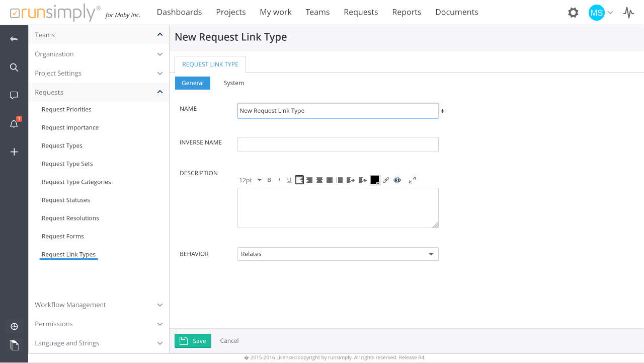This screenshot has width=644, height=363.
Task: Open the notifications bell icon
Action: click(x=14, y=124)
